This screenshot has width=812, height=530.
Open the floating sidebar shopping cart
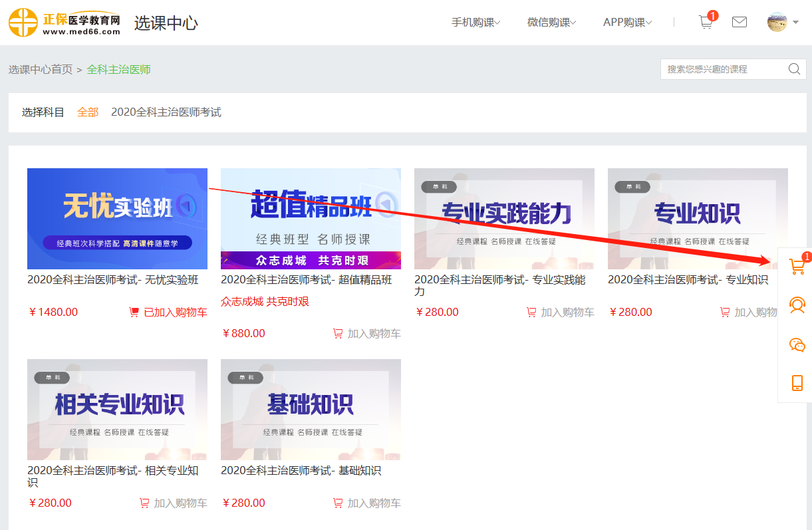click(x=797, y=267)
